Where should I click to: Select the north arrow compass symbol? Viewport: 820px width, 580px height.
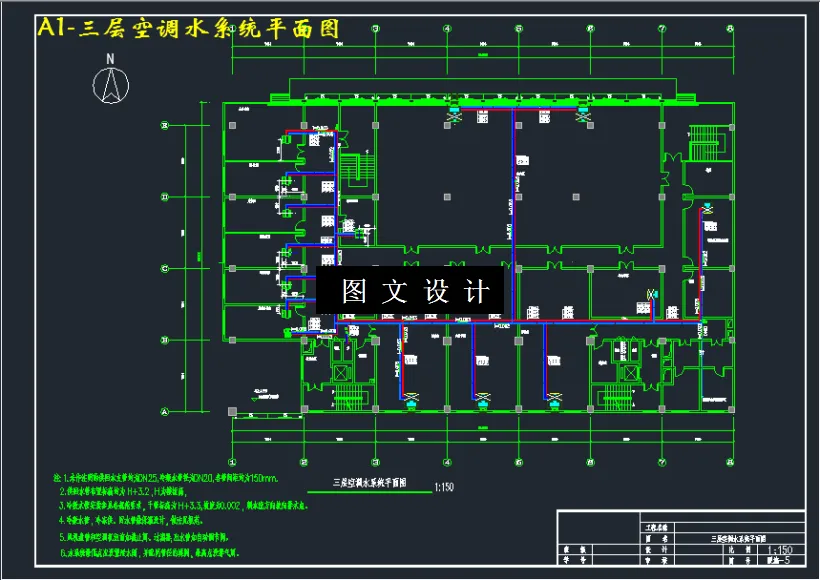tap(111, 85)
